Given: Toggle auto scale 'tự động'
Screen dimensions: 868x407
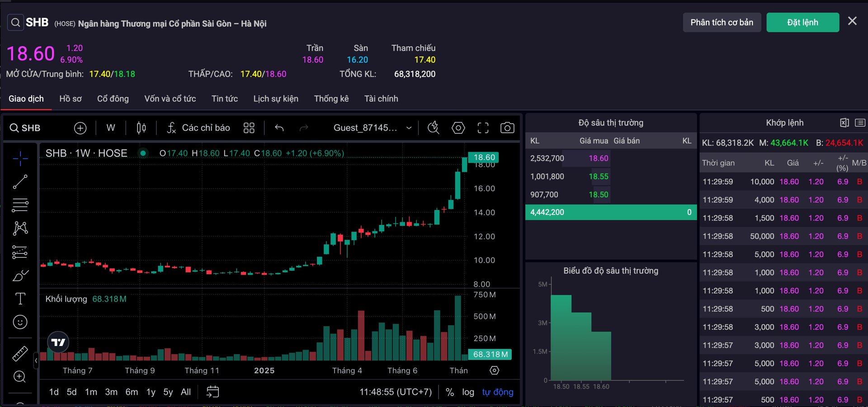Looking at the screenshot, I should (497, 392).
